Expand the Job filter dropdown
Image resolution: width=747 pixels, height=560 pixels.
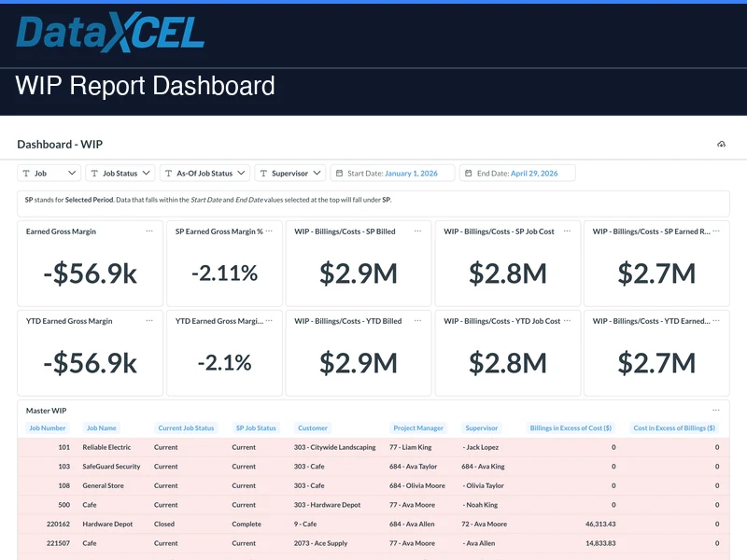pos(49,174)
